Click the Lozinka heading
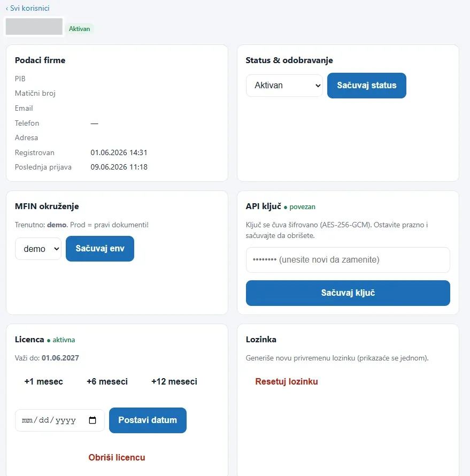This screenshot has width=470, height=476. [x=261, y=340]
